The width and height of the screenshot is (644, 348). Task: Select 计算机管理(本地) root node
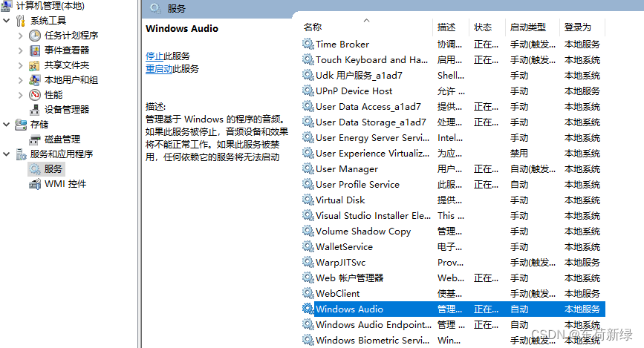(x=50, y=6)
